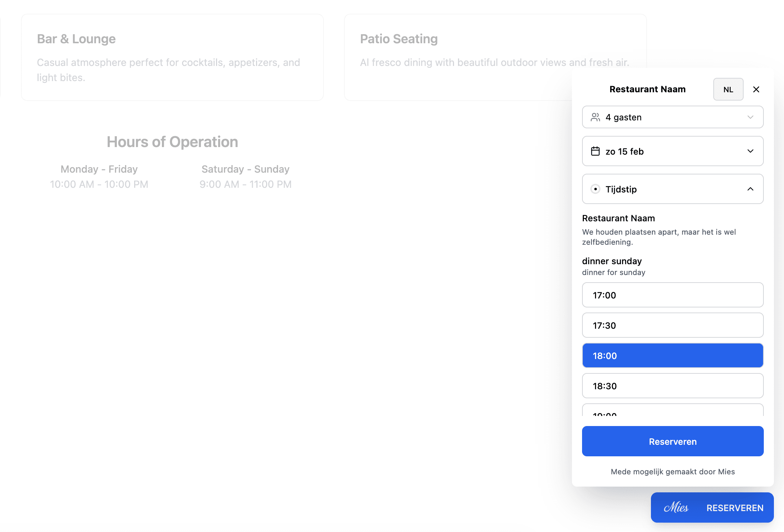This screenshot has height=532, width=784.
Task: Choose the 18:30 time slot
Action: coord(672,386)
